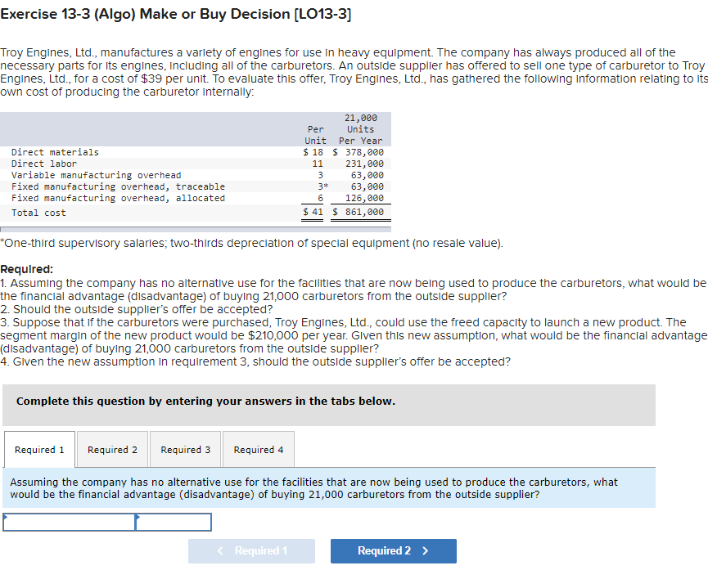
Task: Click the Required: heading text
Action: tap(27, 269)
